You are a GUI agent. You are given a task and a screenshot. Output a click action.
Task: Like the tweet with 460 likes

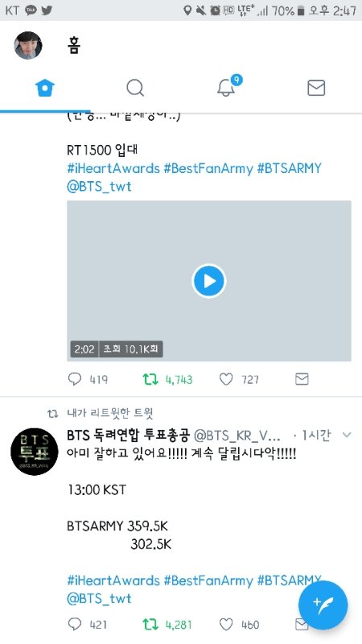tap(226, 625)
